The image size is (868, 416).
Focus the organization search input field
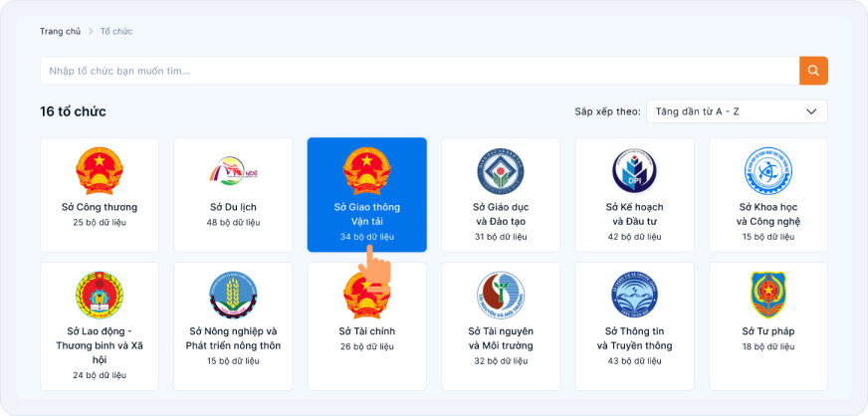(420, 71)
